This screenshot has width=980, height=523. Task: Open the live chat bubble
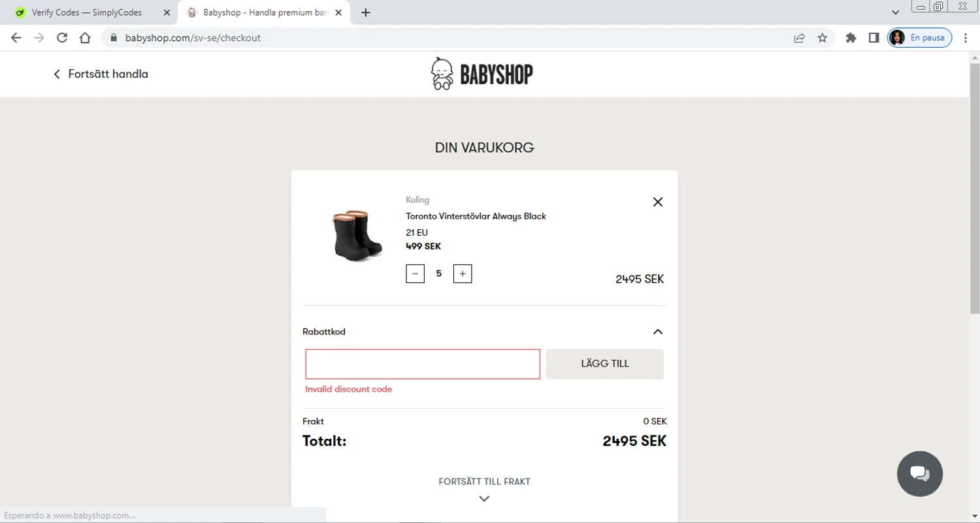click(920, 474)
